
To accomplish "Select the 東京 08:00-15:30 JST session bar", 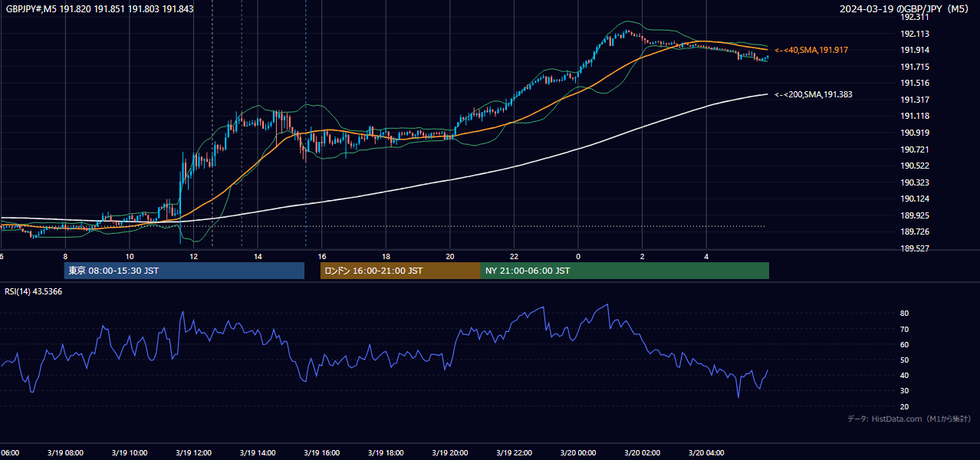I will 184,271.
